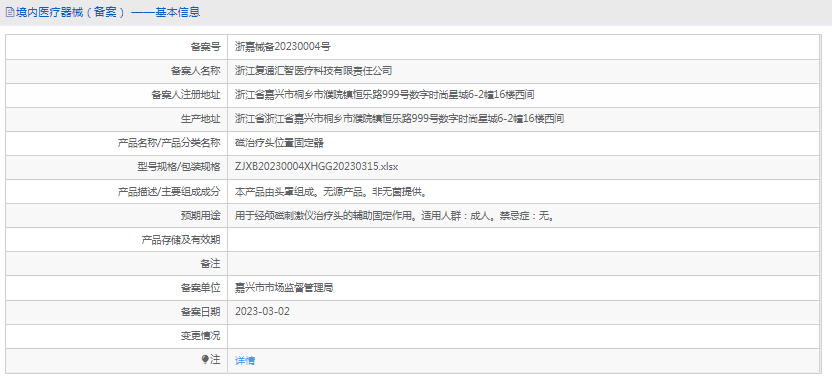Screen dimensions: 832x379
Task: Click the lightbulb icon next to 注
Action: point(205,359)
